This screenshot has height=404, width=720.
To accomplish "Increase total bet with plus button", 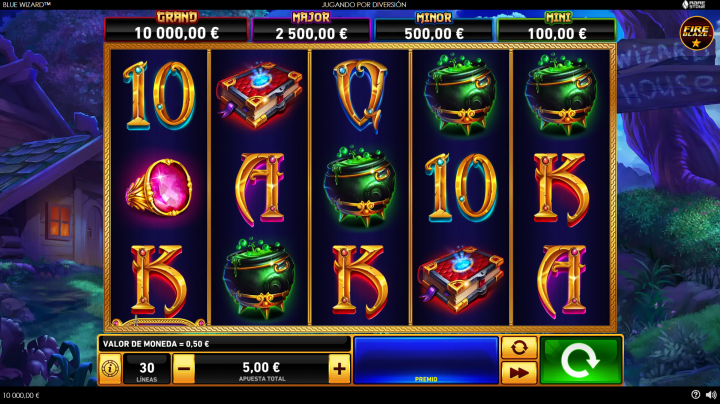I will (x=339, y=368).
